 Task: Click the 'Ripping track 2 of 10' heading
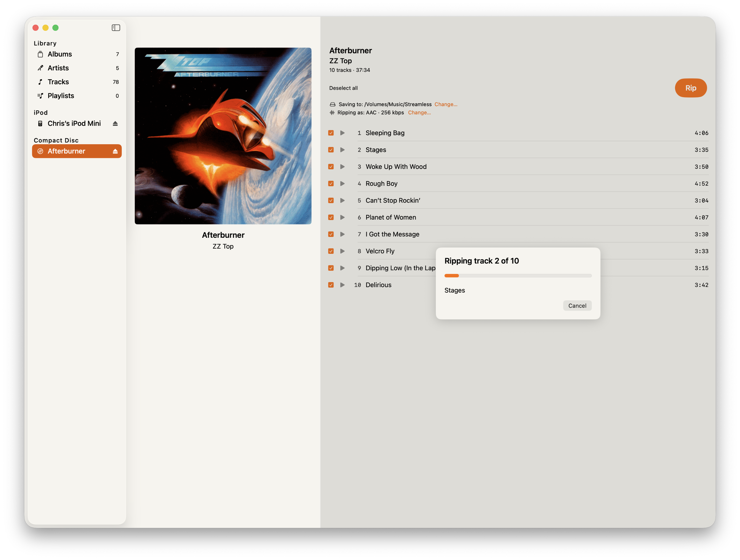coord(482,261)
